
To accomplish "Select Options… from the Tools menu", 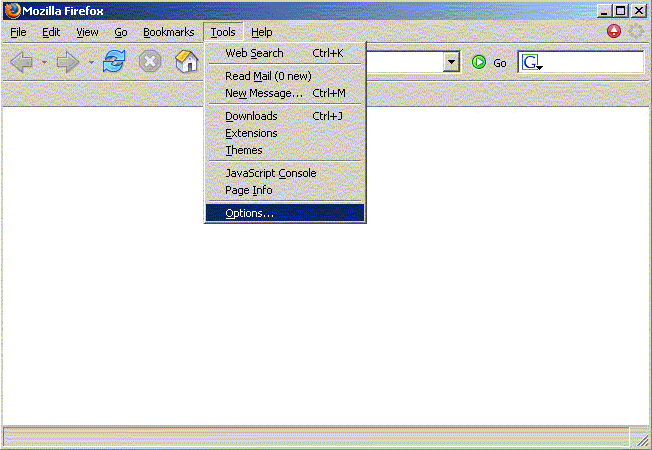I will 249,213.
